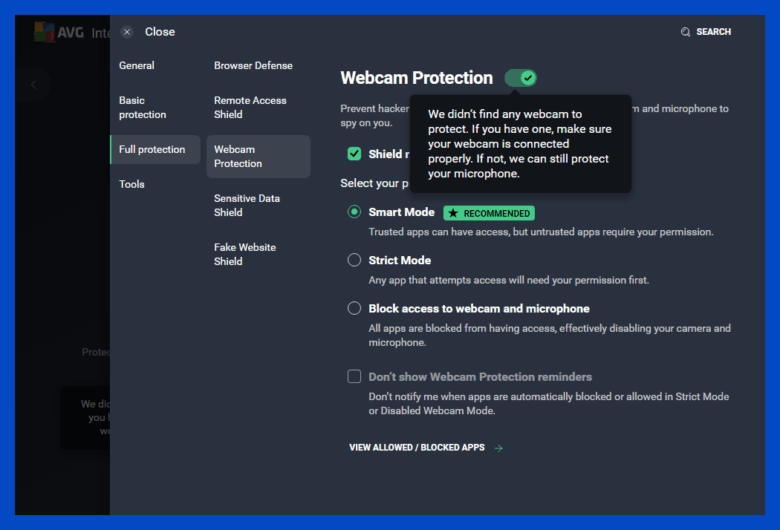Open Sensitive Data Shield settings
Image resolution: width=780 pixels, height=530 pixels.
click(247, 205)
